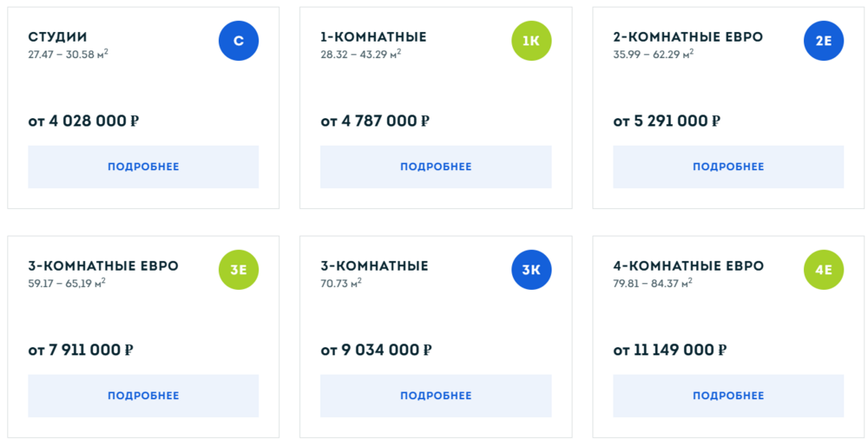Click the price 'от 11 149 000 ₽'
The height and width of the screenshot is (446, 868).
click(670, 350)
